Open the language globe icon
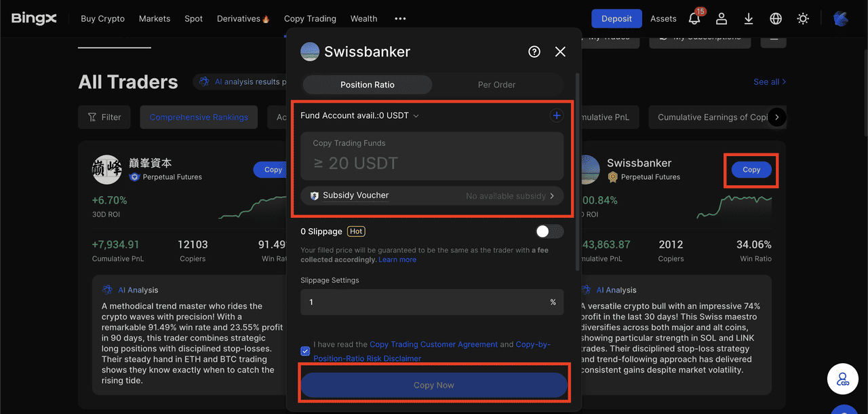 (776, 18)
